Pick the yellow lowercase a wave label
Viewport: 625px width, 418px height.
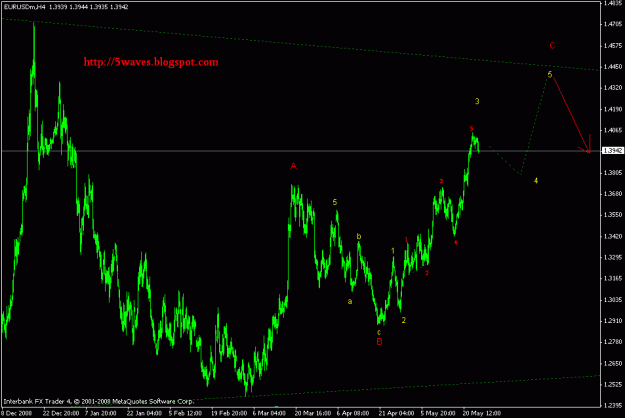350,302
